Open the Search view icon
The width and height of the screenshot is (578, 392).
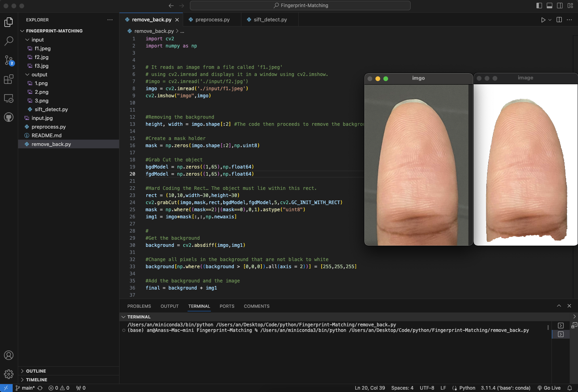(9, 41)
